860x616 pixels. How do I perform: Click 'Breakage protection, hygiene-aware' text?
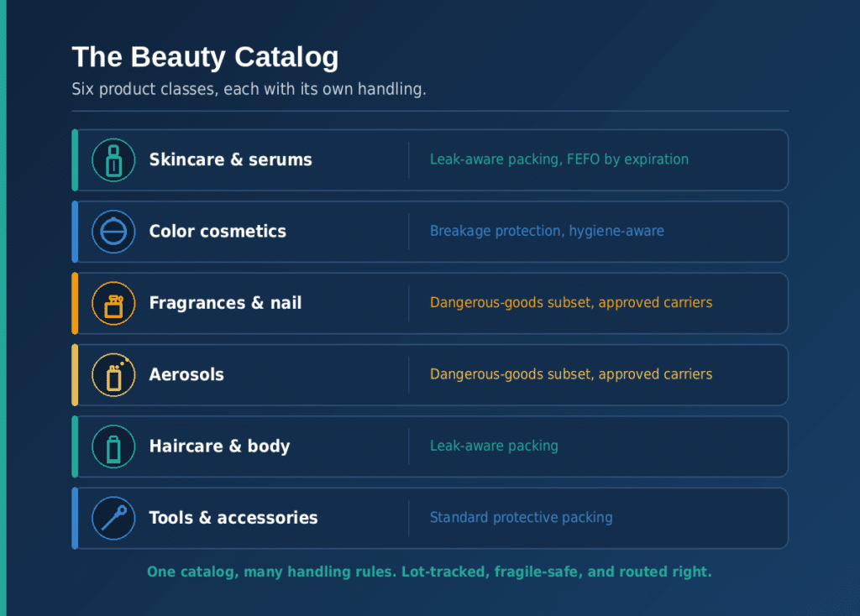point(547,232)
